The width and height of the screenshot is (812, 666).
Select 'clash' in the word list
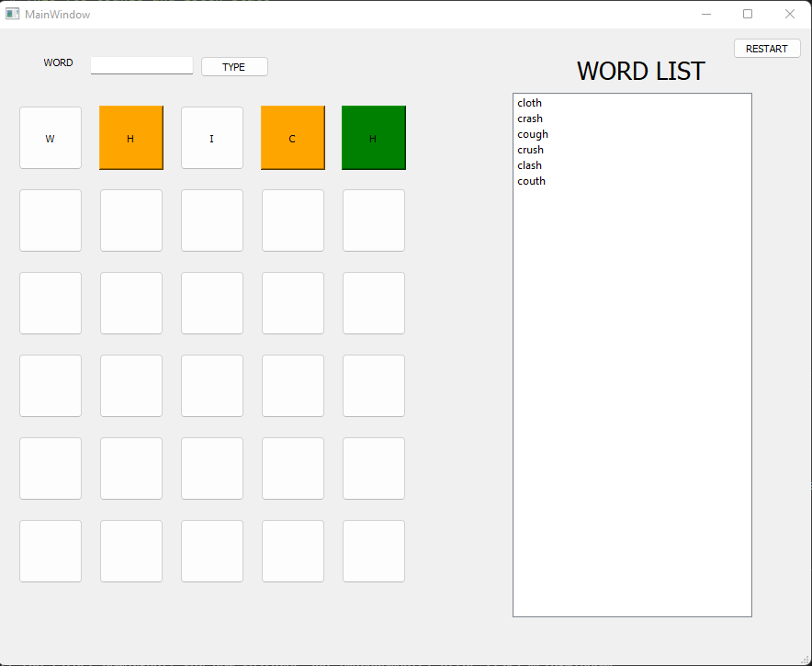coord(529,164)
